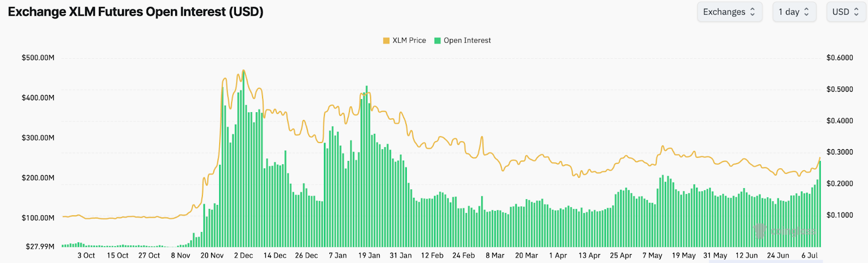Viewport: 868px width, 263px height.
Task: Click the 6 Jul date label
Action: click(x=810, y=255)
